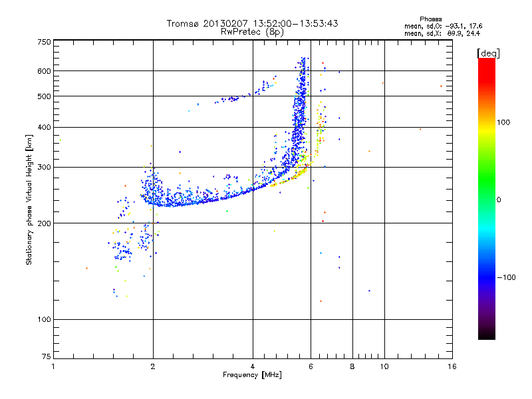The image size is (532, 399).
Task: Click the '300' height axis tick label
Action: [45, 168]
